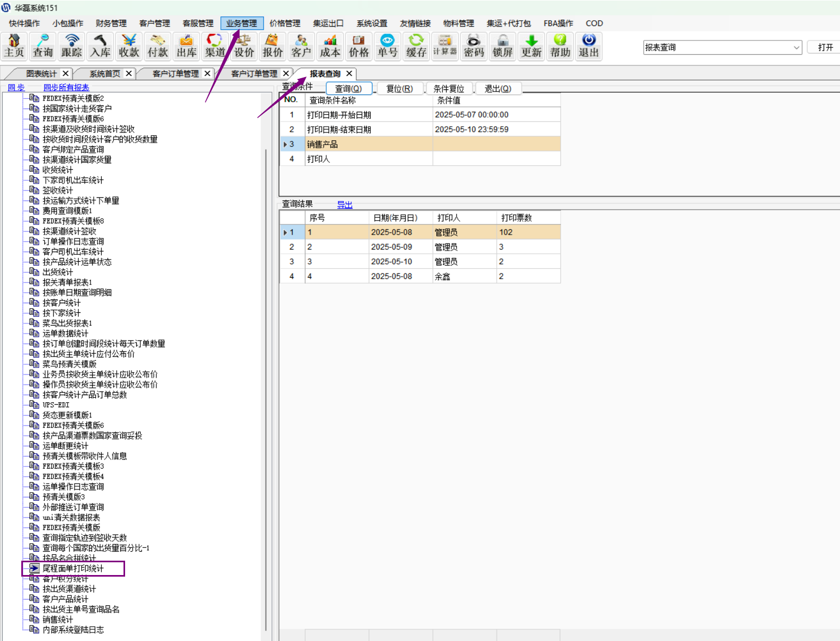The width and height of the screenshot is (840, 641).
Task: Close the 报表查询 tab
Action: click(349, 73)
